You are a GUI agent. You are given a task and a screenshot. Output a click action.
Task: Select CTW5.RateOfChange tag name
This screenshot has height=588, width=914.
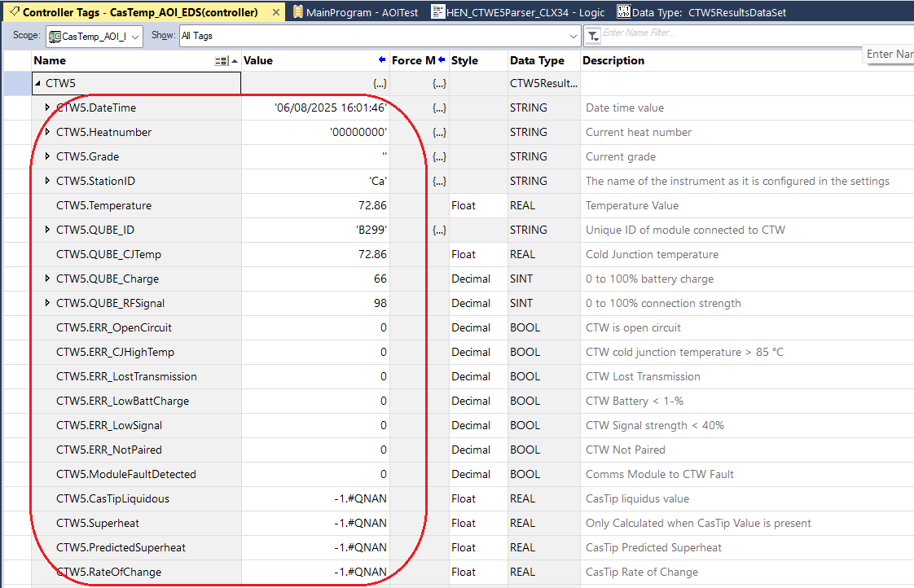pos(108,573)
